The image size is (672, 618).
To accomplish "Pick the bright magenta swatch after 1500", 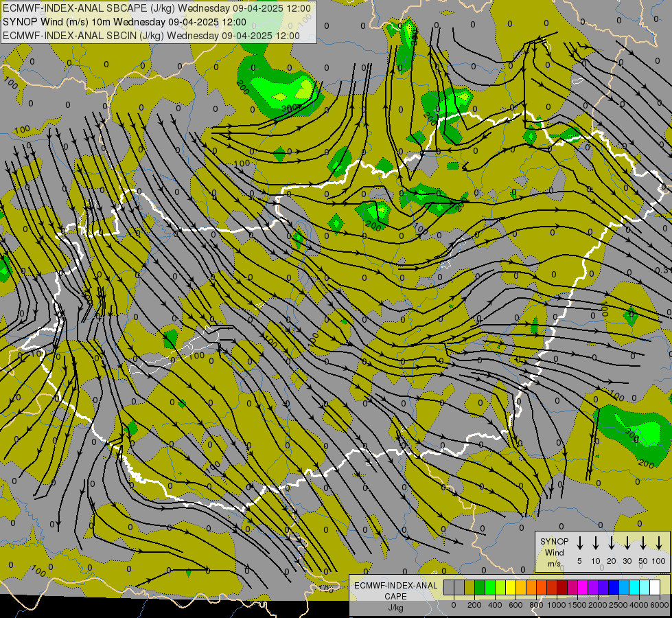I will click(x=583, y=587).
